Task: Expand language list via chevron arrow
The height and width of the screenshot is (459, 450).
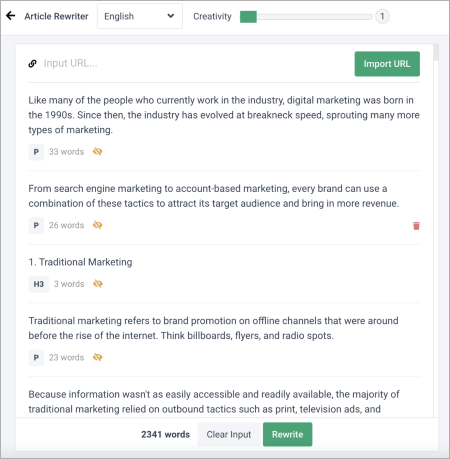Action: coord(171,16)
